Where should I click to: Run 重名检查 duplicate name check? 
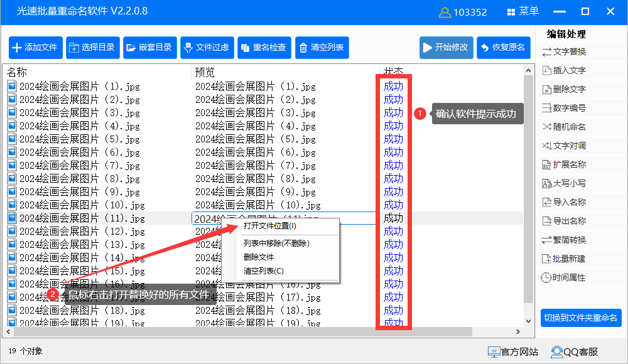pyautogui.click(x=264, y=48)
